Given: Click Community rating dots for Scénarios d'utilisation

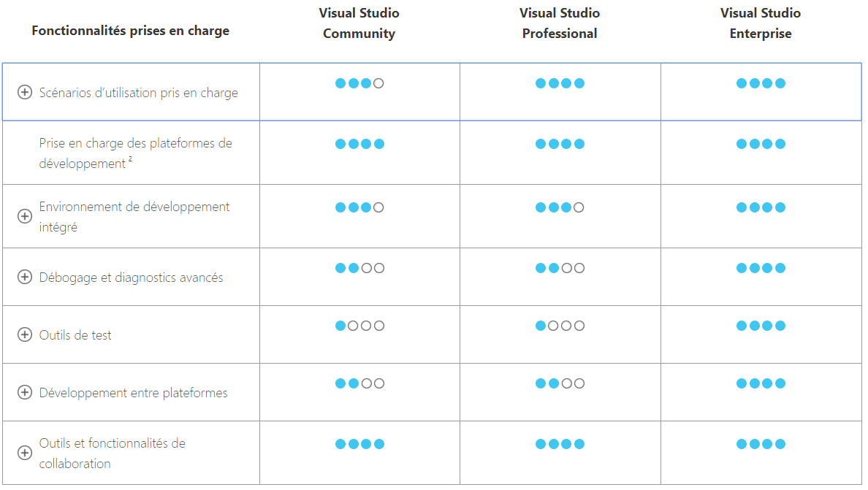Looking at the screenshot, I should [x=359, y=83].
